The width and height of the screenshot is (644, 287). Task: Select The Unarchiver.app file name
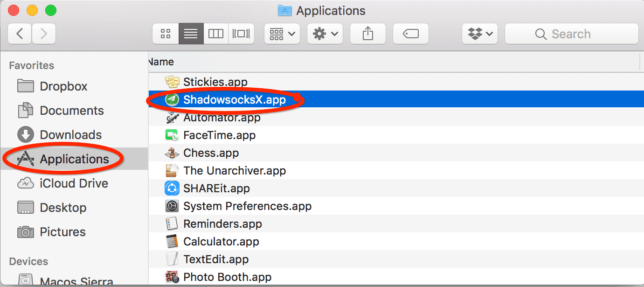coord(235,171)
